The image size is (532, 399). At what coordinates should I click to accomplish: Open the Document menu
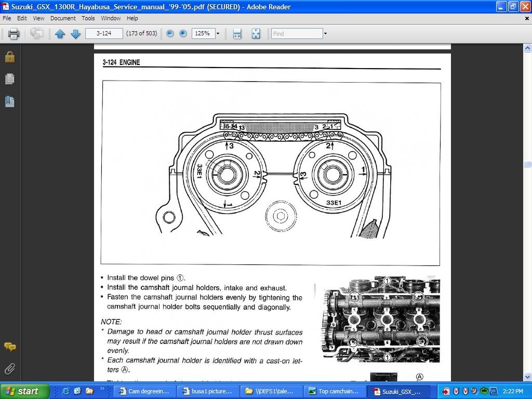[x=63, y=18]
